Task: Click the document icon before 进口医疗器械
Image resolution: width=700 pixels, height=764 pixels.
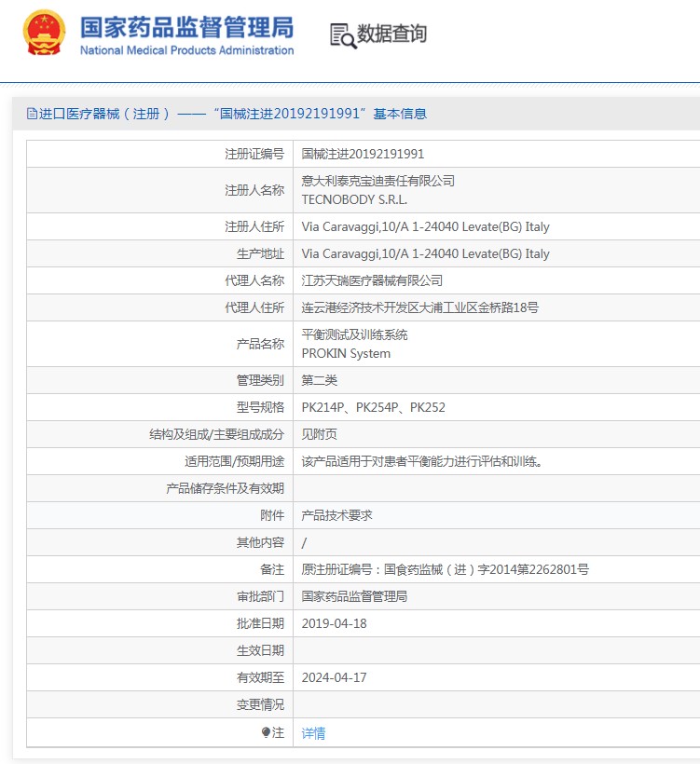Action: pyautogui.click(x=32, y=114)
